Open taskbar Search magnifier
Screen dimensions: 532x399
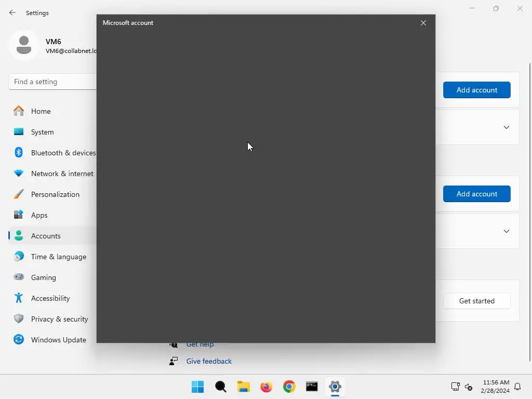[220, 387]
